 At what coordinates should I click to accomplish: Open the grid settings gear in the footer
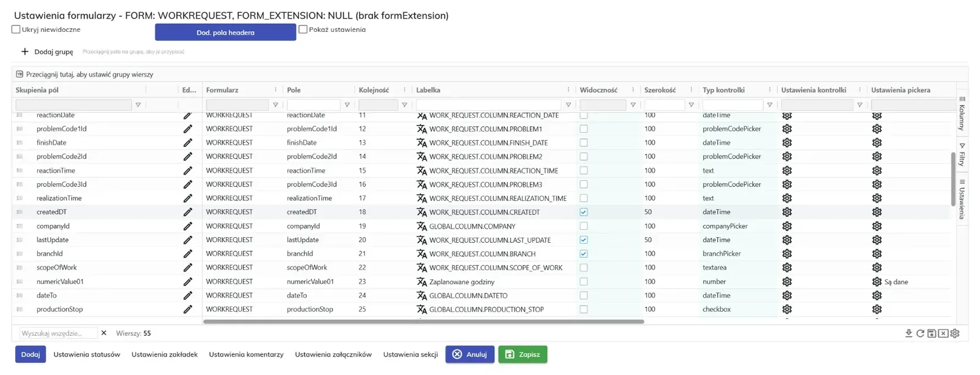955,333
